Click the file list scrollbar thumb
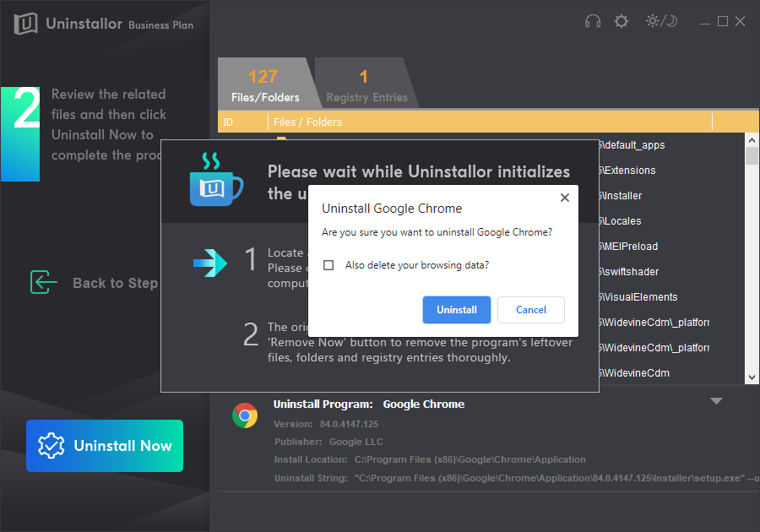Screen dimensions: 760x532 click(x=752, y=156)
